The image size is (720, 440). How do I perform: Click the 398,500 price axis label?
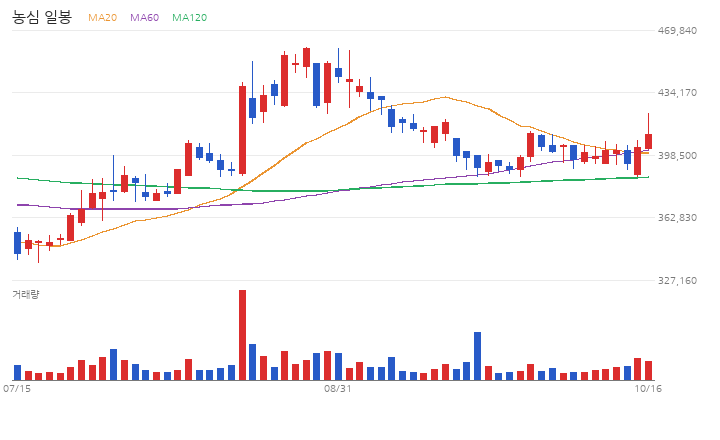677,155
